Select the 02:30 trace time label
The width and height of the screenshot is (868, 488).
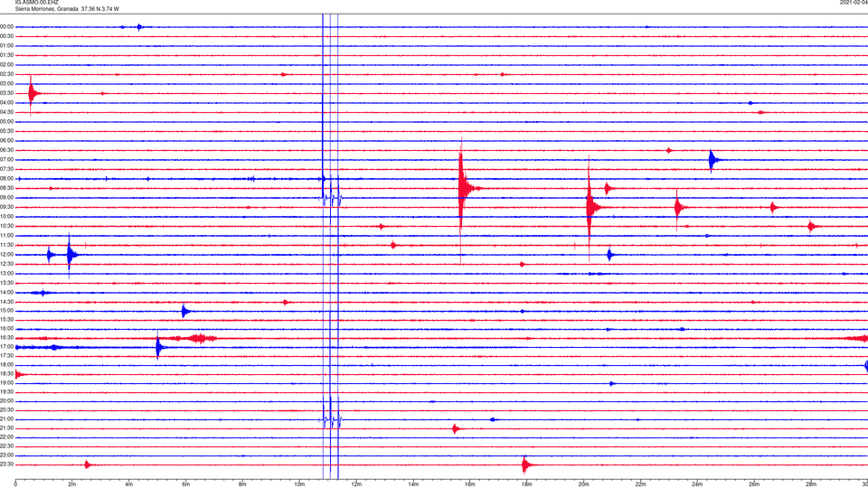click(x=6, y=74)
